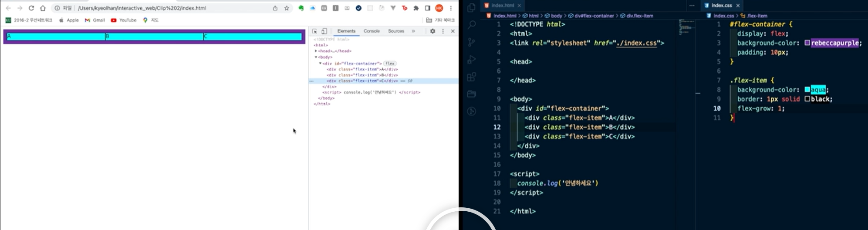Screen dimensions: 868x230
Task: Click the div#flex-container breadcrumb
Action: tap(591, 16)
